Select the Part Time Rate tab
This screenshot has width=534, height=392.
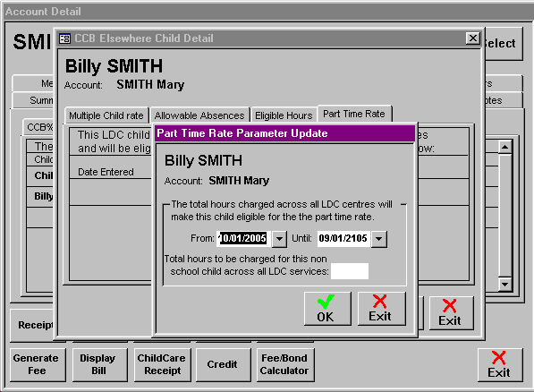[354, 114]
